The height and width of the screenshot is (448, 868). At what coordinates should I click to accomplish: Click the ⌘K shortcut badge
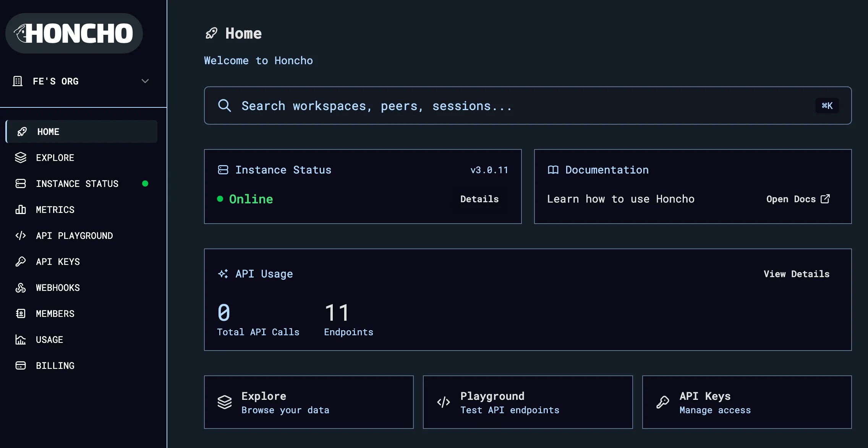[827, 106]
